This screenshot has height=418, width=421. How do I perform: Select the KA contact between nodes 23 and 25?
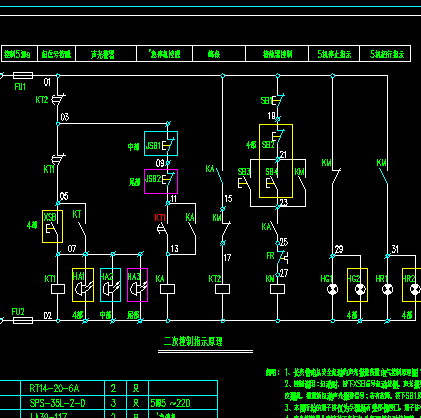274,228
